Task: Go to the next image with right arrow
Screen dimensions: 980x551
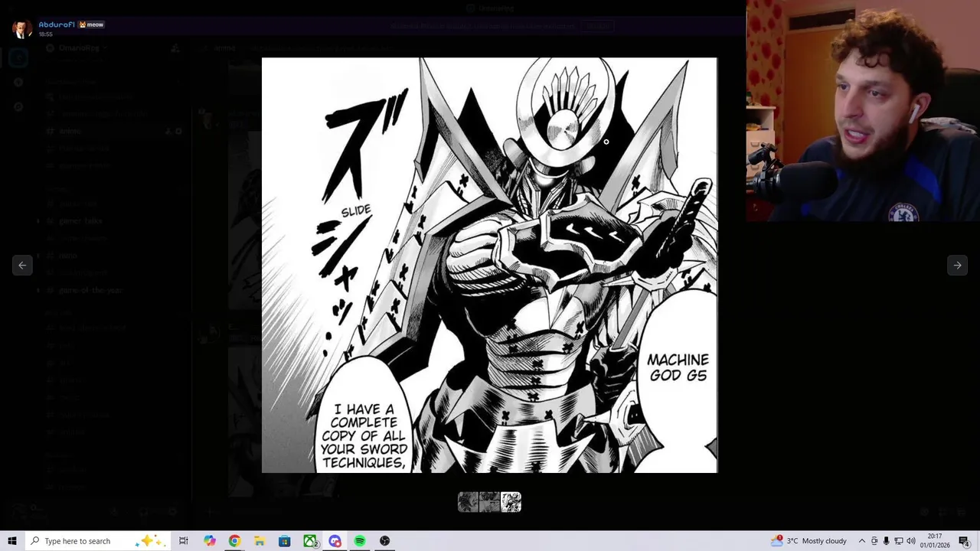Action: 957,265
